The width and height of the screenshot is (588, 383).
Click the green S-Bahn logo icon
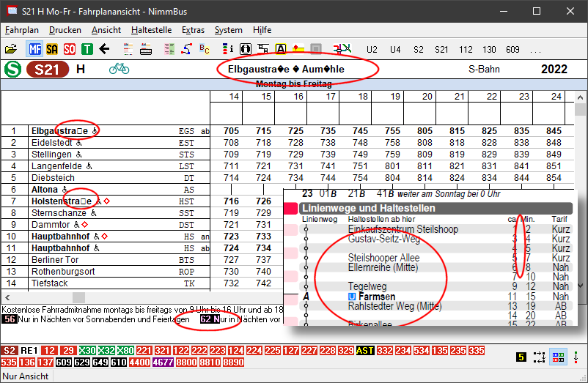point(12,70)
